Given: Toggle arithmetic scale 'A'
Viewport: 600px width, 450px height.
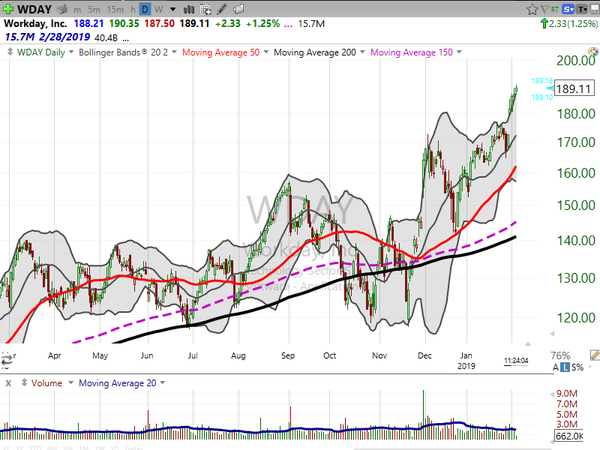Looking at the screenshot, I should (556, 367).
